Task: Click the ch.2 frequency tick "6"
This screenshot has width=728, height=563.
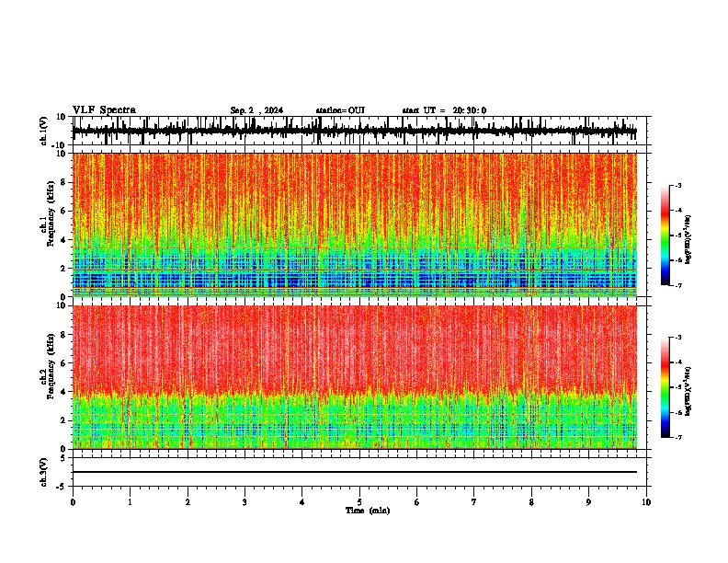Action: coord(63,363)
